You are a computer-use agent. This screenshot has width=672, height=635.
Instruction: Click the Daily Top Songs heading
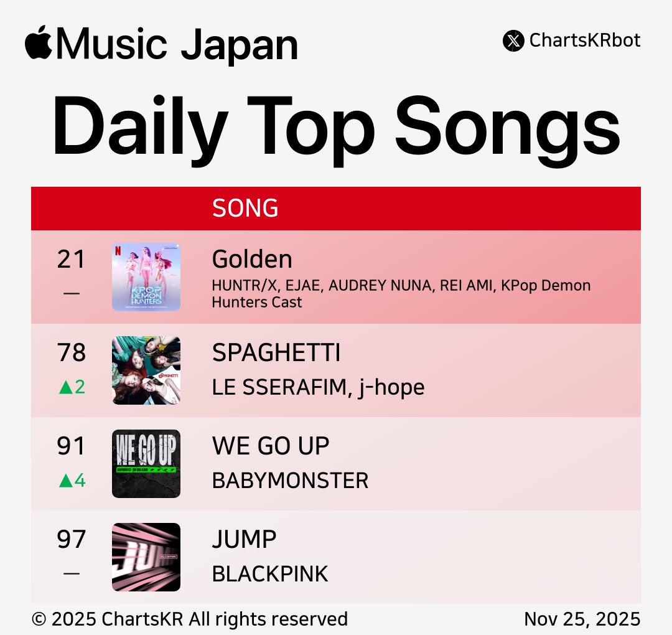336,129
